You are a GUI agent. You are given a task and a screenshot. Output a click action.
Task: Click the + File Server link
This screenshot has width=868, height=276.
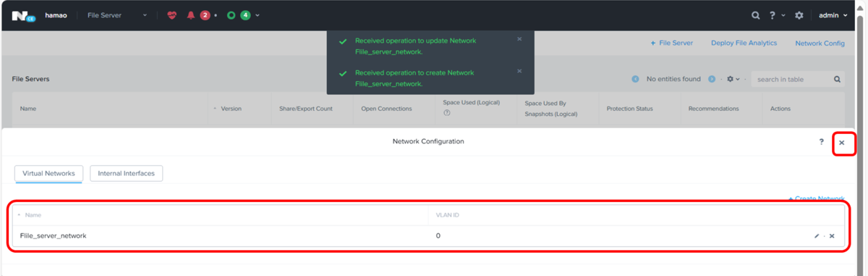coord(671,43)
